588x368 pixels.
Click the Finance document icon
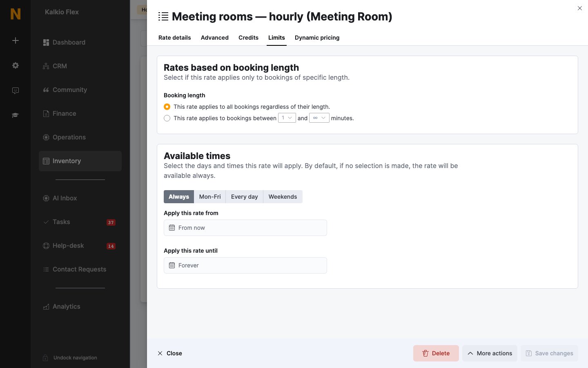pos(46,114)
